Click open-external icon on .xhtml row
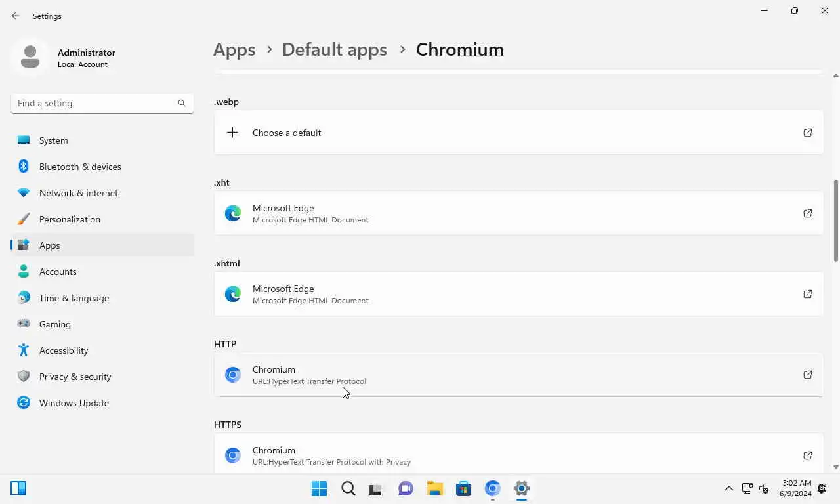The height and width of the screenshot is (504, 840). click(x=808, y=294)
